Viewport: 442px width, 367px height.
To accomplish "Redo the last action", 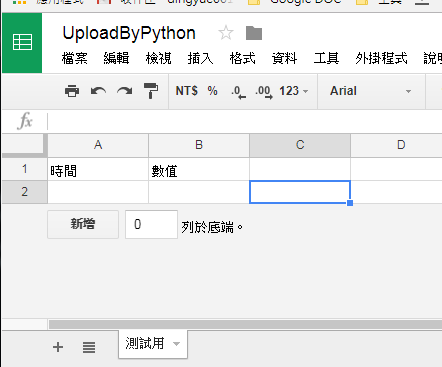I will point(125,91).
